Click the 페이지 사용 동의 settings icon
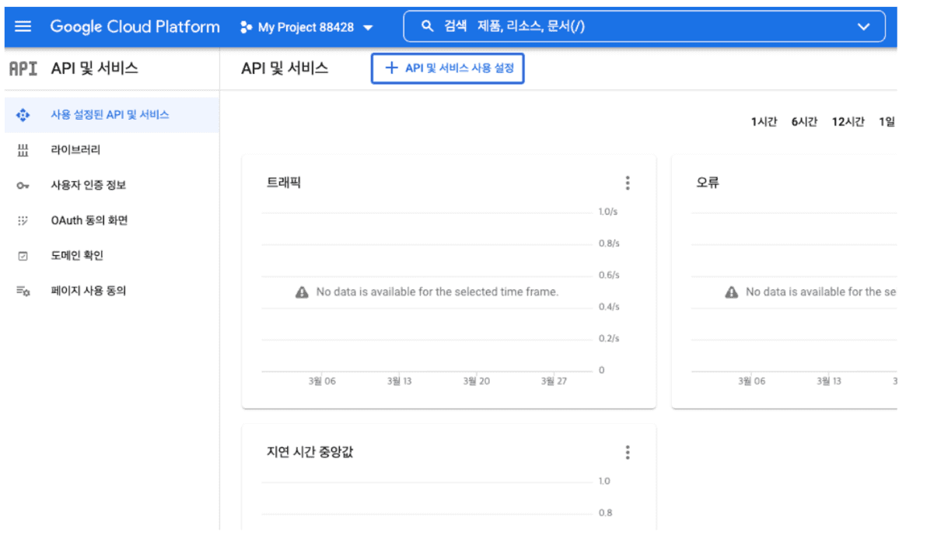The height and width of the screenshot is (560, 941). (23, 291)
